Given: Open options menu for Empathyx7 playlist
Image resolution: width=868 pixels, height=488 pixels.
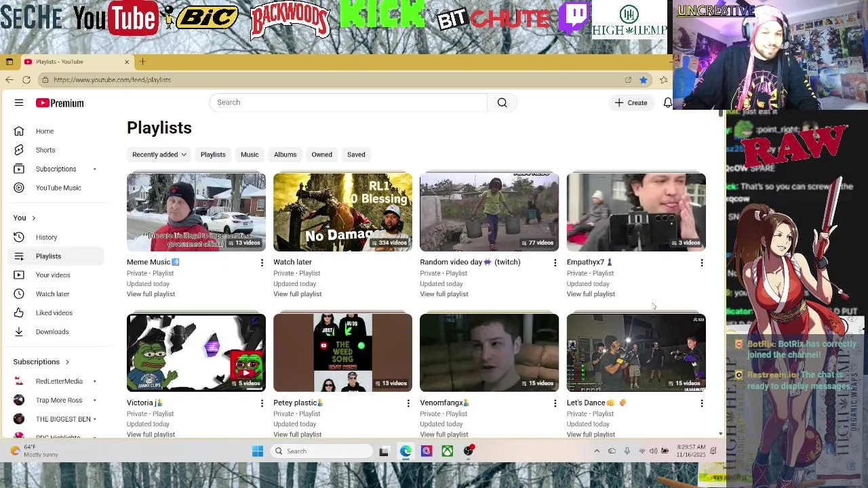Looking at the screenshot, I should point(701,263).
